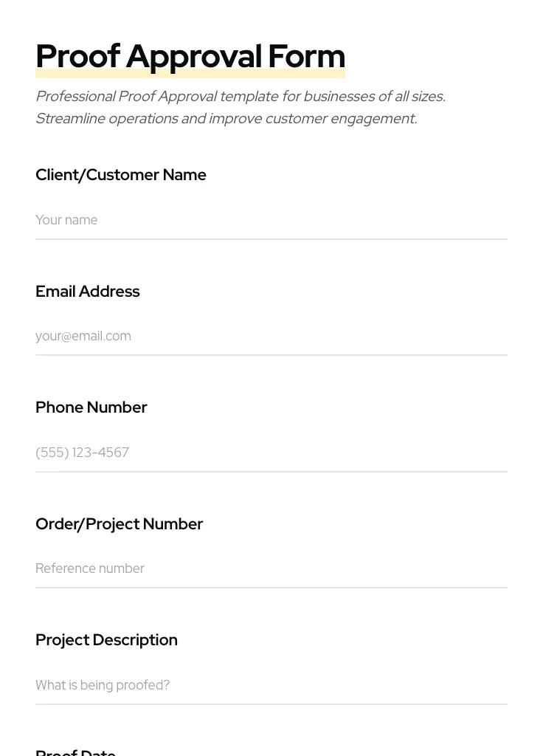This screenshot has width=543, height=756.
Task: Click the 'Project Description' label
Action: coord(107,640)
